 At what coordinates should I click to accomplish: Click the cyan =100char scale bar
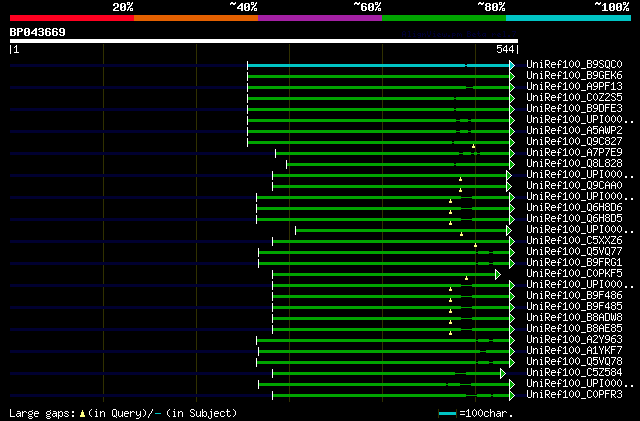pyautogui.click(x=447, y=414)
